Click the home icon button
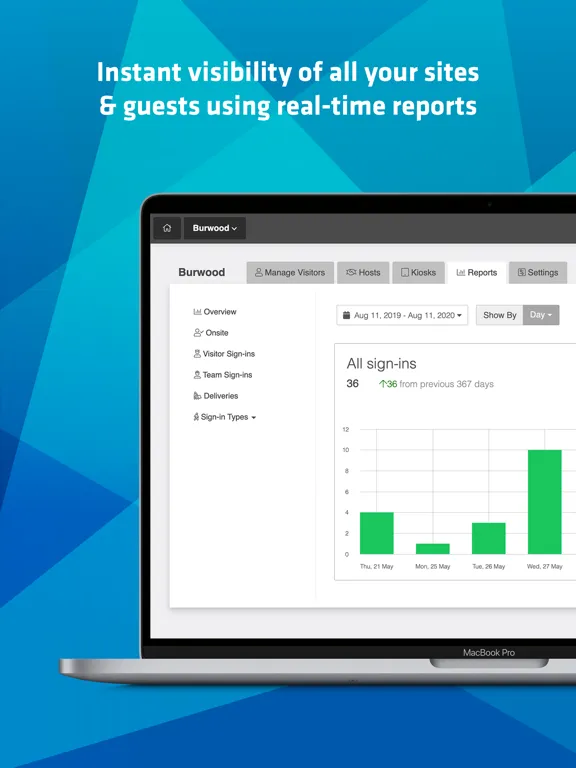The height and width of the screenshot is (768, 576). [167, 228]
